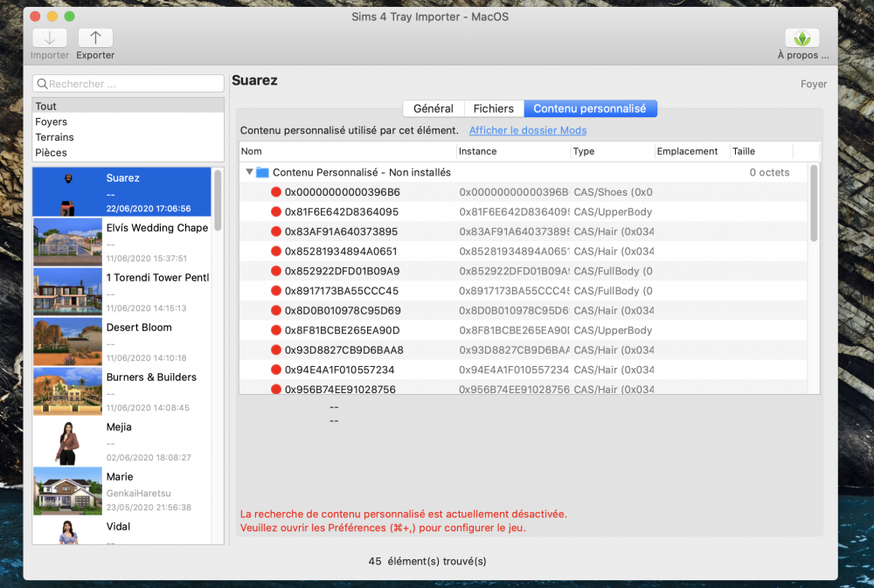Screen dimensions: 874x588
Task: Click the red status dot for 0x8D0B010978C95D69
Action: pos(275,310)
